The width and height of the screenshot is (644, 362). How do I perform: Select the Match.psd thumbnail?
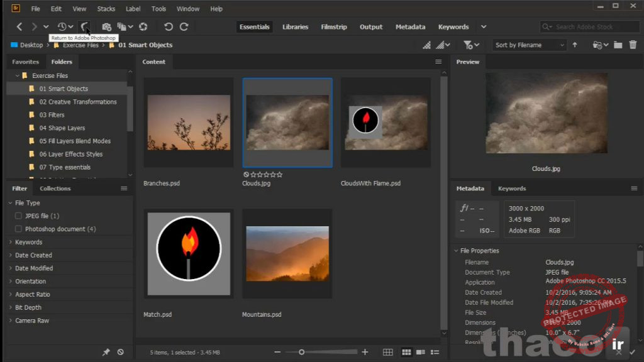tap(189, 254)
